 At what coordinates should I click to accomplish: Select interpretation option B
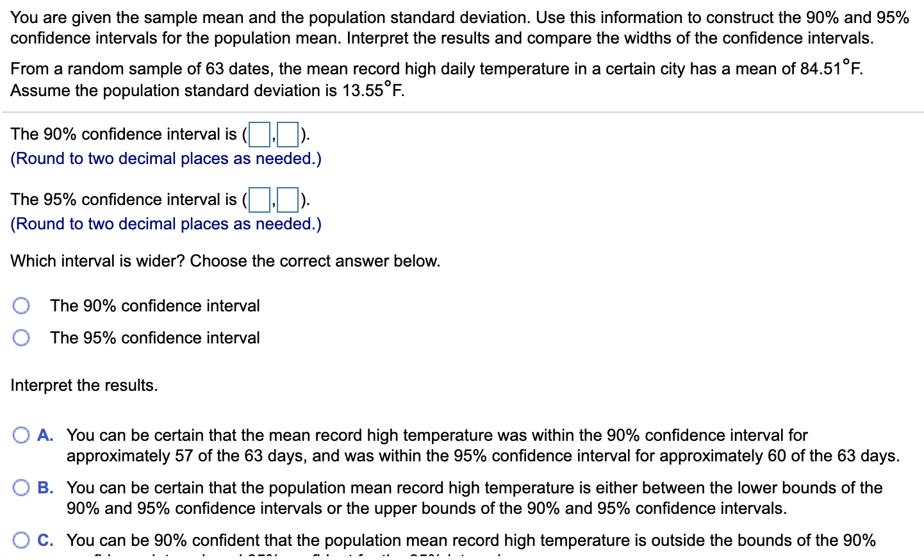21,488
